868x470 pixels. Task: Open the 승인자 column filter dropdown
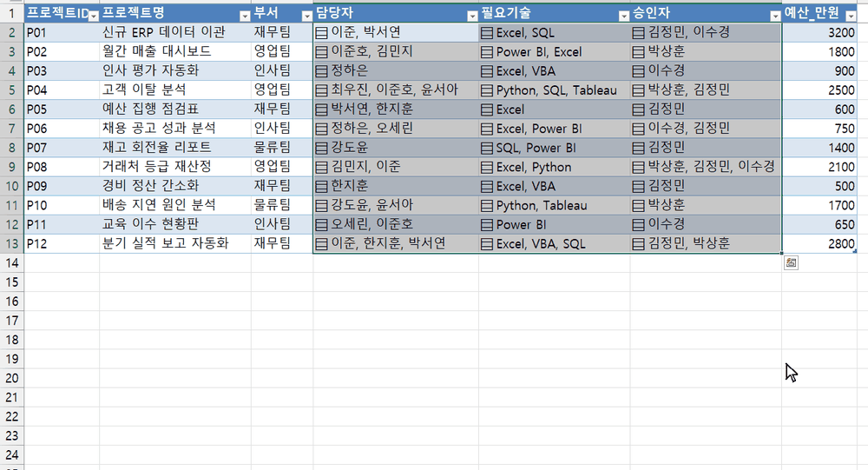click(x=775, y=17)
